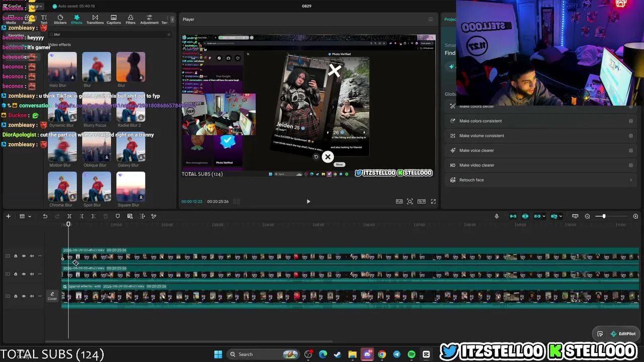644x362 pixels.
Task: Select the Halo Blur effect thumbnail
Action: (x=62, y=66)
